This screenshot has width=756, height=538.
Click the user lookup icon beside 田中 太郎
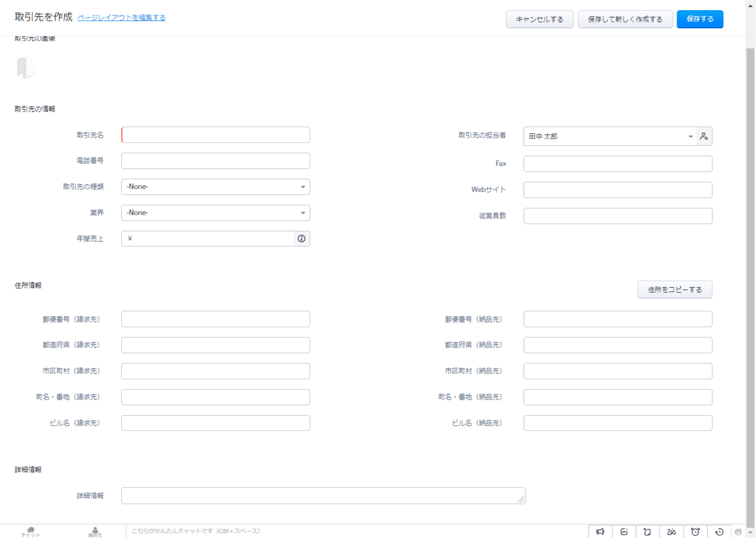704,136
